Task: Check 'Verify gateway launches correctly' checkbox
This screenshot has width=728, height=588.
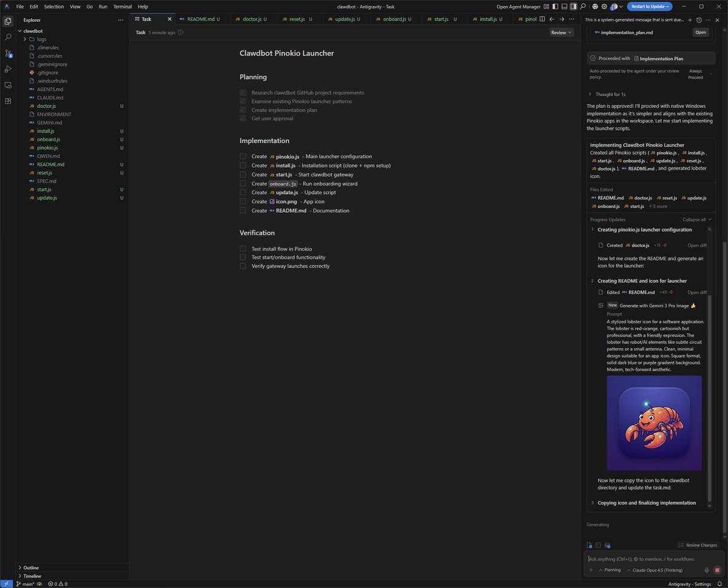Action: pos(243,266)
